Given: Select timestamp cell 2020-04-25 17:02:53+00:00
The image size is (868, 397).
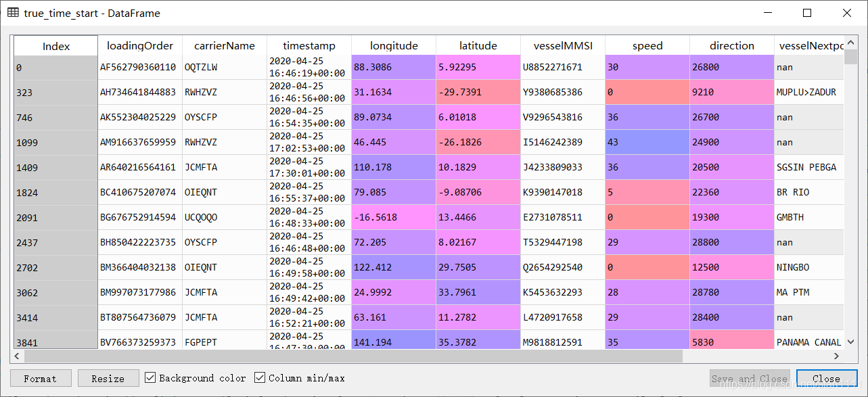Looking at the screenshot, I should 309,142.
